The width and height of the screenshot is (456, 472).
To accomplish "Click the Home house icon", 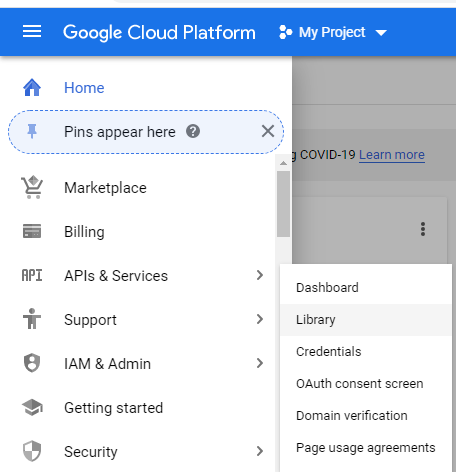I will pyautogui.click(x=32, y=88).
